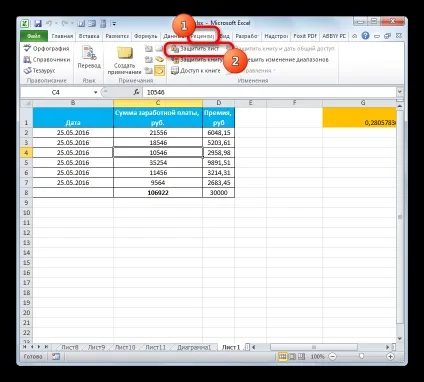This screenshot has height=382, width=424.
Task: Click the 100% zoom level button
Action: (317, 357)
